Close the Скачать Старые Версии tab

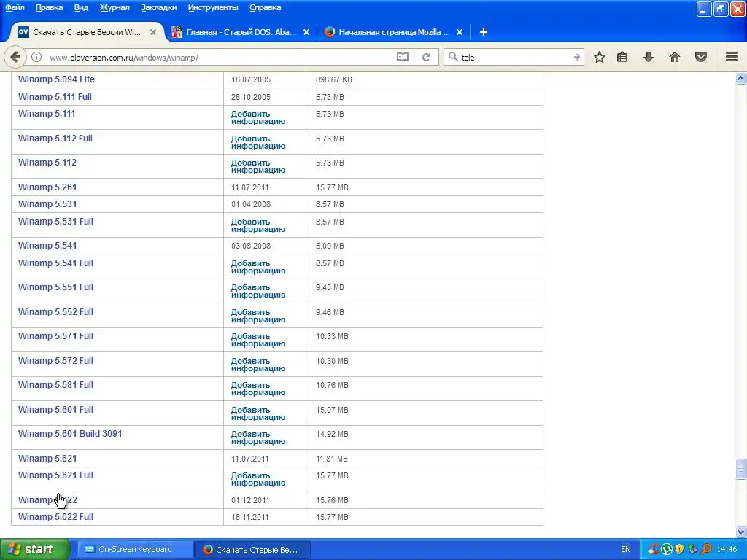point(153,32)
